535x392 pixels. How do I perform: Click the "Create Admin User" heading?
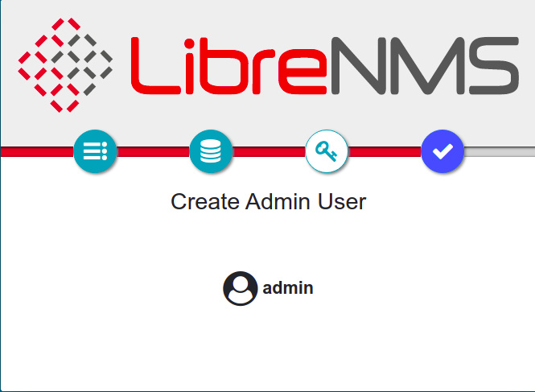[268, 201]
